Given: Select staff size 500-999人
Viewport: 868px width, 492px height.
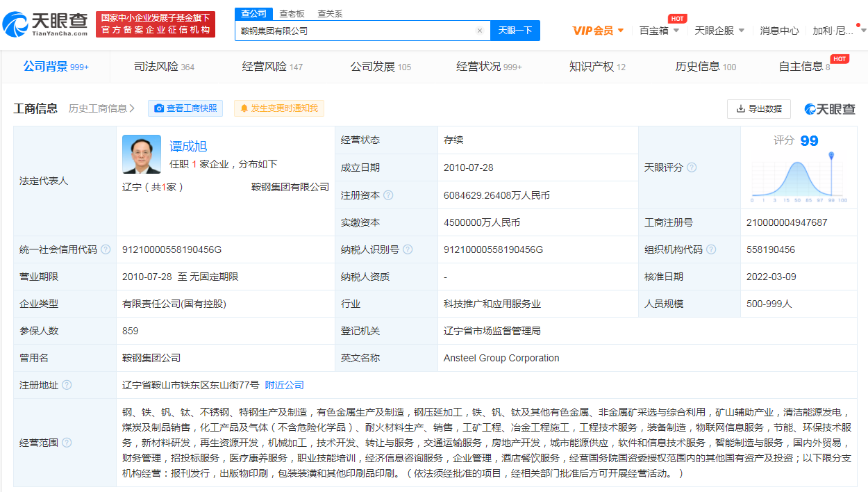Looking at the screenshot, I should pyautogui.click(x=769, y=304).
